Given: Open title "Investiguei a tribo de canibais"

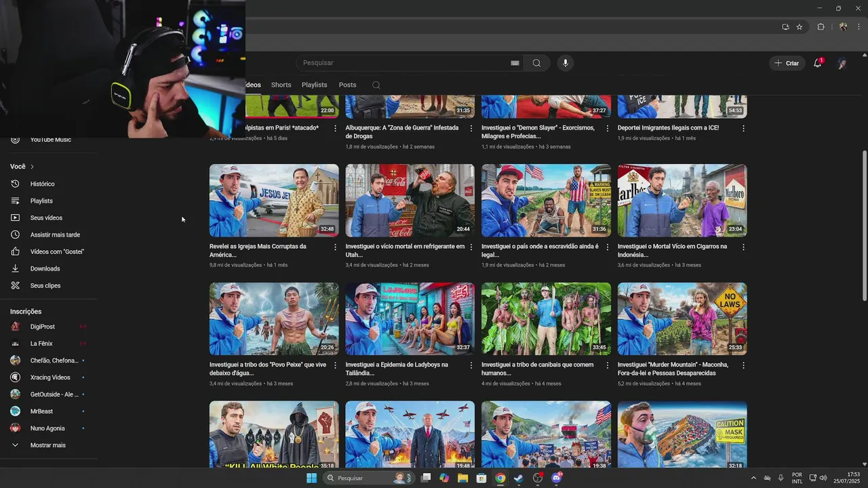Looking at the screenshot, I should pyautogui.click(x=537, y=369).
